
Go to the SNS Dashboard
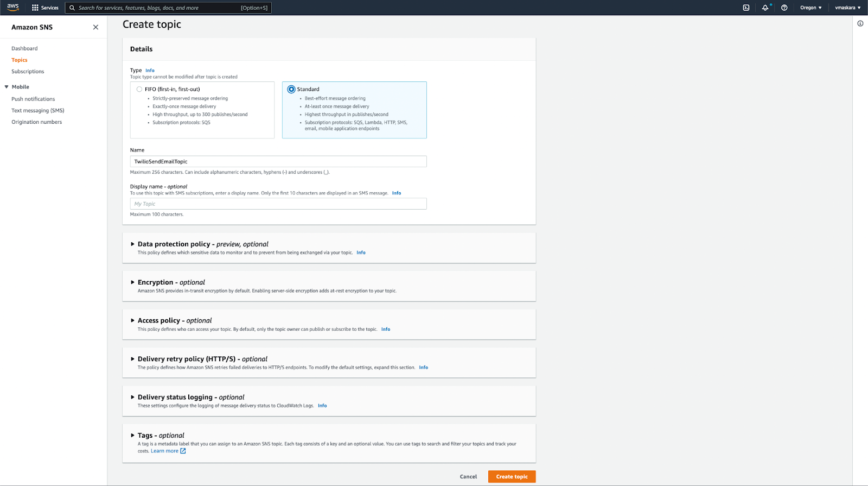(x=24, y=48)
